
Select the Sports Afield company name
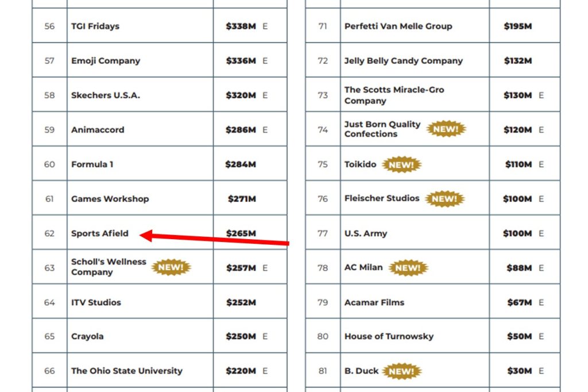[100, 233]
